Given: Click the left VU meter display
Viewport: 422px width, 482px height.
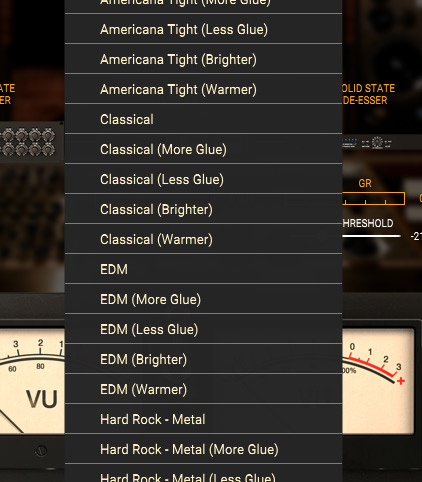Looking at the screenshot, I should click(x=32, y=381).
